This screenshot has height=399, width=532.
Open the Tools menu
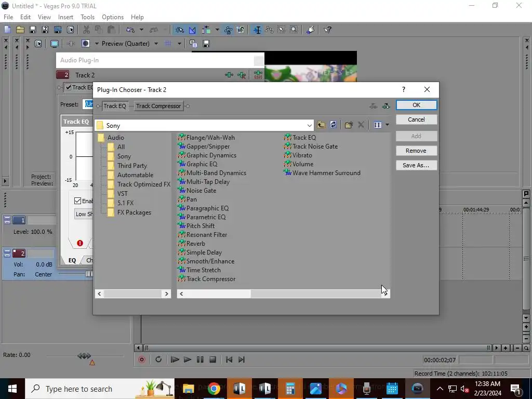[x=87, y=17]
